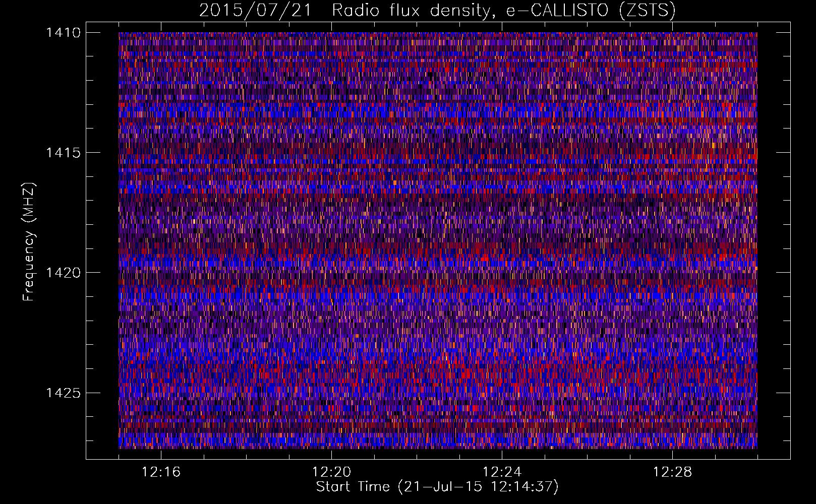Click the 12:16 time tick label

pos(161,472)
